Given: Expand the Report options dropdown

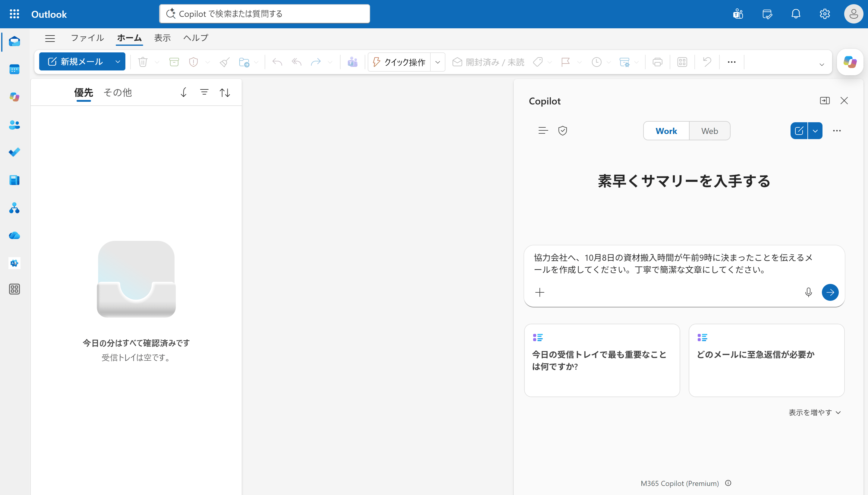Looking at the screenshot, I should click(208, 62).
